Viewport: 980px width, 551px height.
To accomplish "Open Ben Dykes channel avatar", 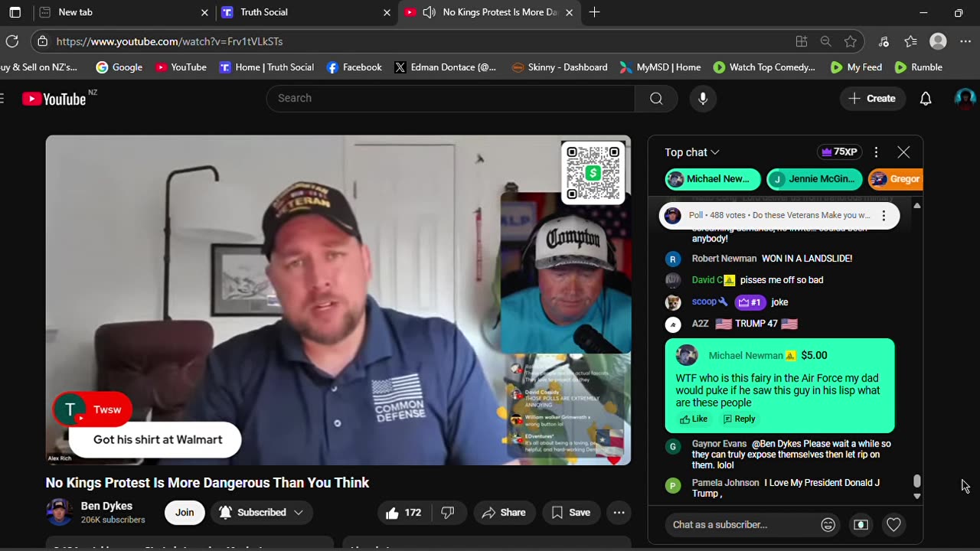I will [x=59, y=512].
